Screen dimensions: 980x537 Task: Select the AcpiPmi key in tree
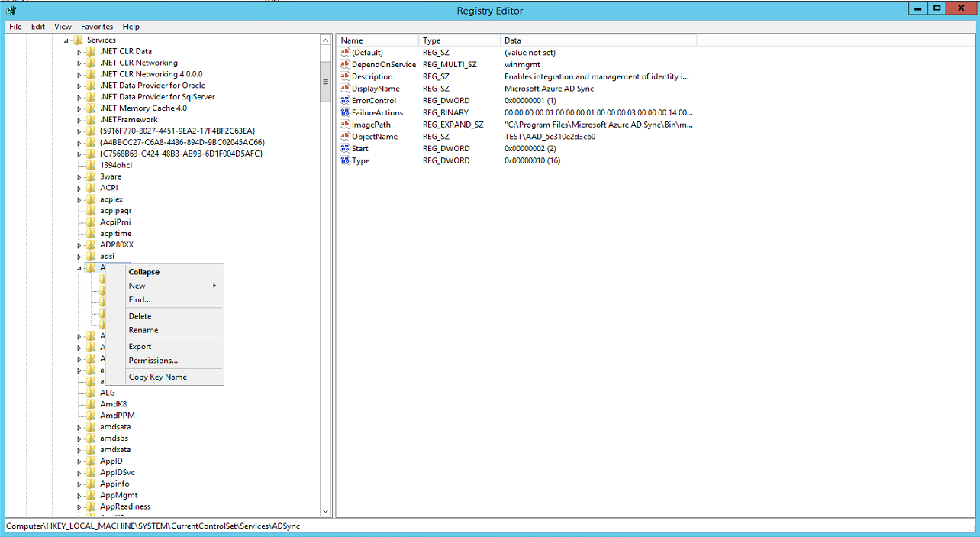tap(115, 222)
